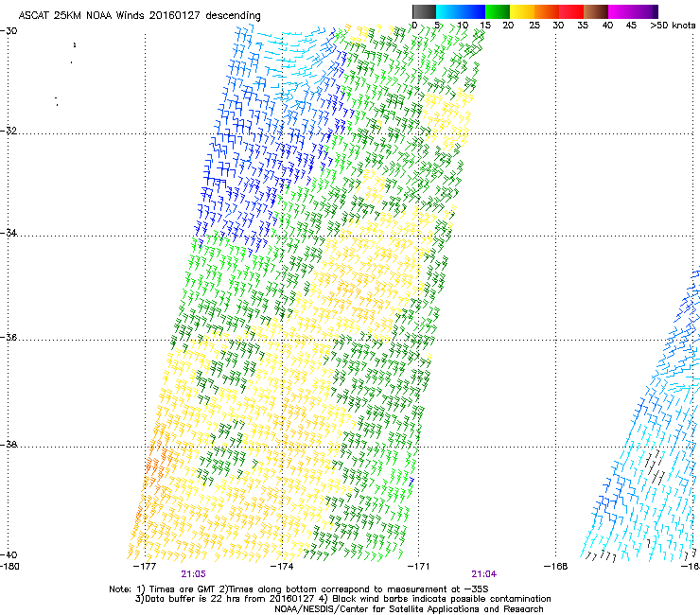700x615 pixels.
Task: Click the brown 35-40 knots color swatch
Action: 596,11
